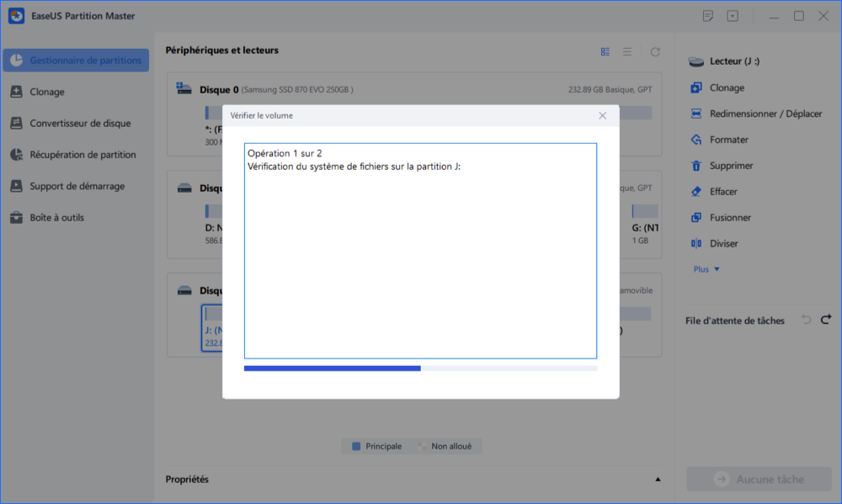The image size is (842, 504).
Task: Open Convertisseur de disque in sidebar
Action: 80,124
